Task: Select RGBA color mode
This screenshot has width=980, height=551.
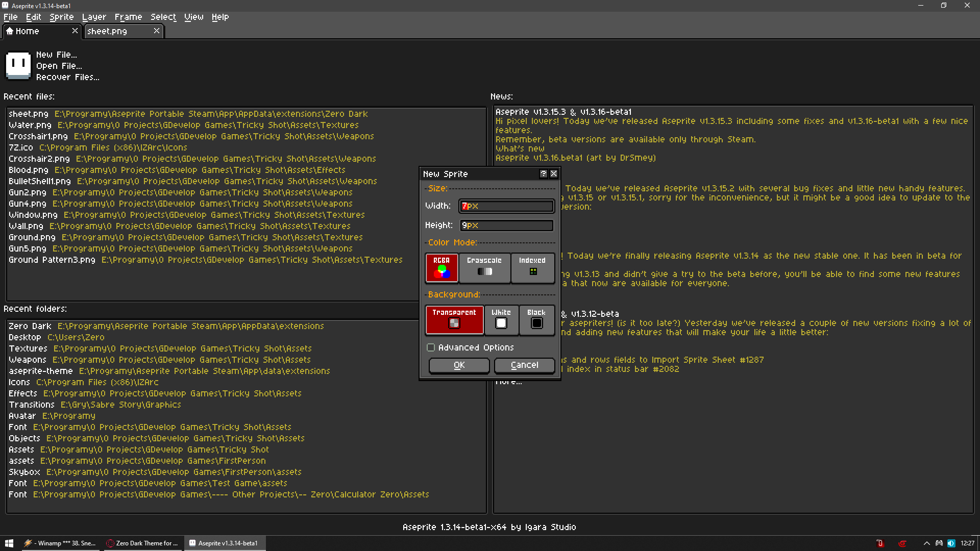Action: coord(442,267)
